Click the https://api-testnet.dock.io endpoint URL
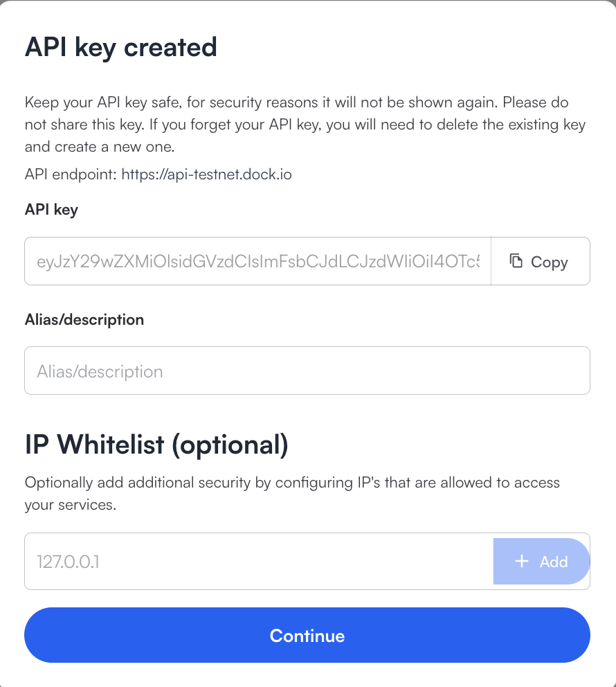Image resolution: width=616 pixels, height=687 pixels. click(207, 175)
